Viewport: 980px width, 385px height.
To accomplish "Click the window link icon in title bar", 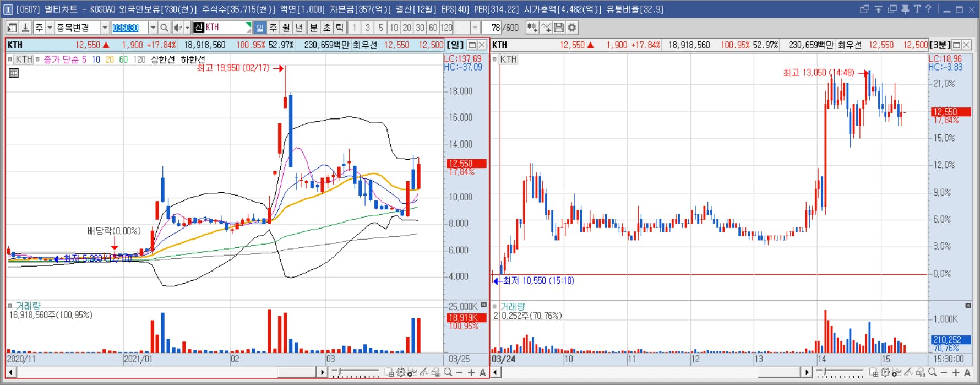I will (x=864, y=9).
